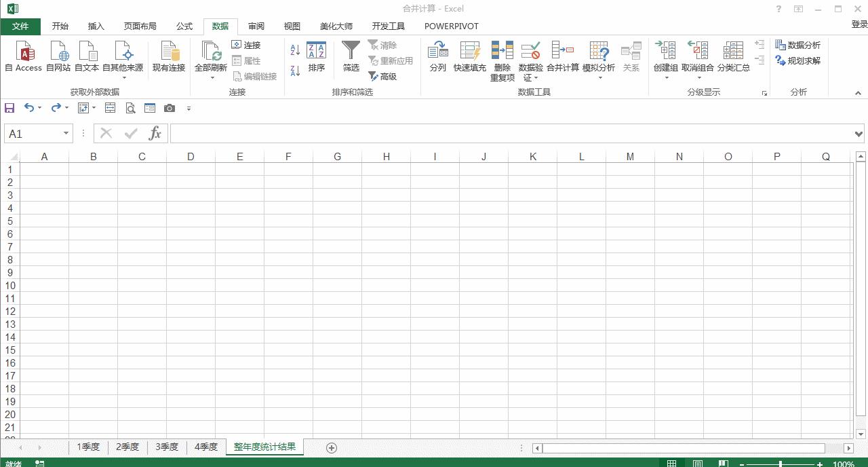Viewport: 868px width, 467px height.
Task: Redo the last action
Action: 56,108
